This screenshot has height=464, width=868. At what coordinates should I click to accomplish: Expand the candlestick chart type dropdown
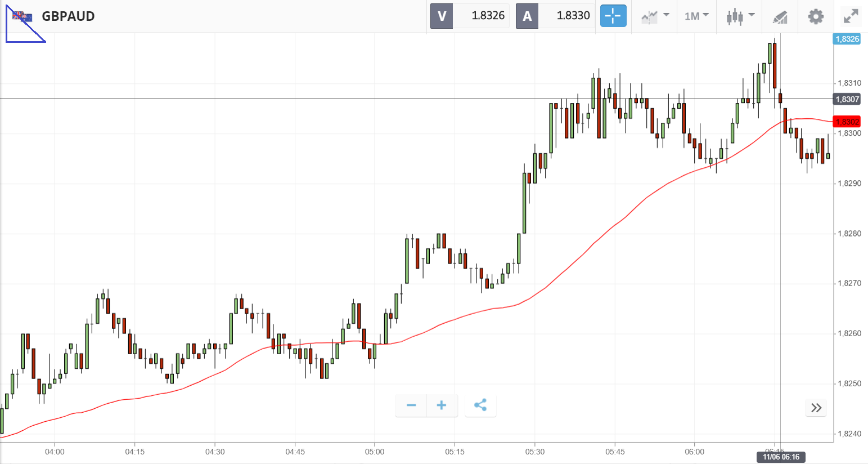pos(740,16)
